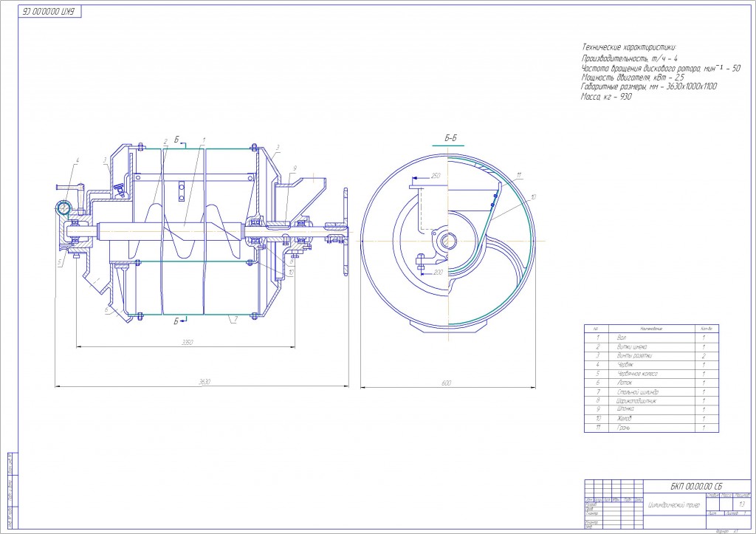Click the upper 'Б' section cut marker
756x534 pixels.
177,140
